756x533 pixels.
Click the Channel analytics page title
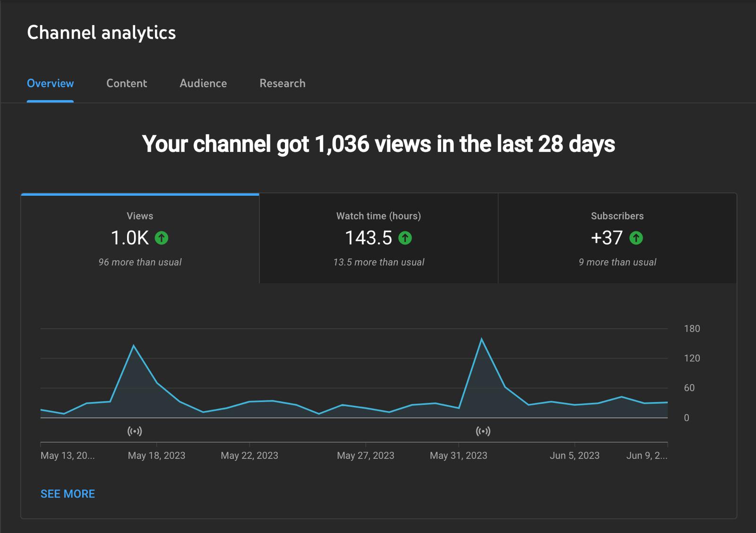101,33
